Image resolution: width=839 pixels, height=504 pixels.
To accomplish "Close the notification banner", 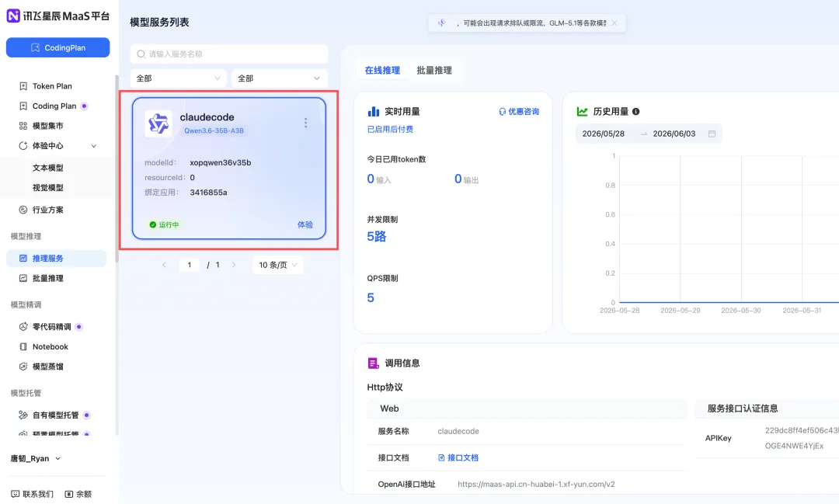I will click(x=614, y=23).
